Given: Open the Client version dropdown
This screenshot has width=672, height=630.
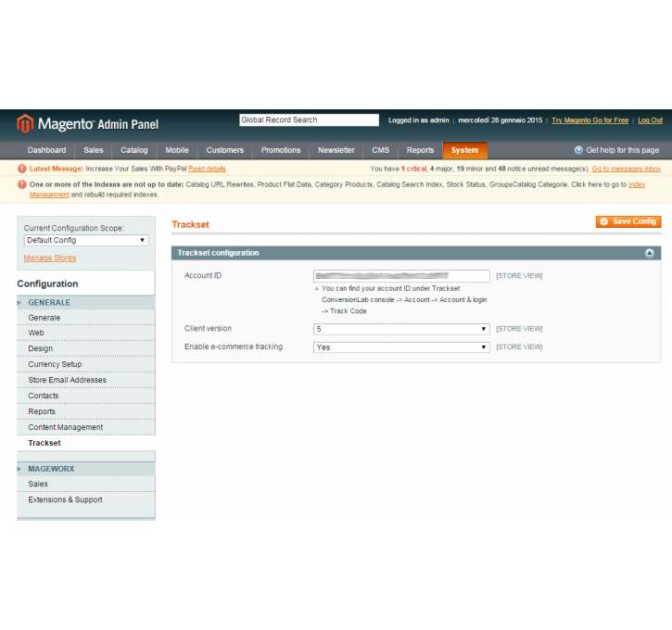Looking at the screenshot, I should [x=401, y=329].
